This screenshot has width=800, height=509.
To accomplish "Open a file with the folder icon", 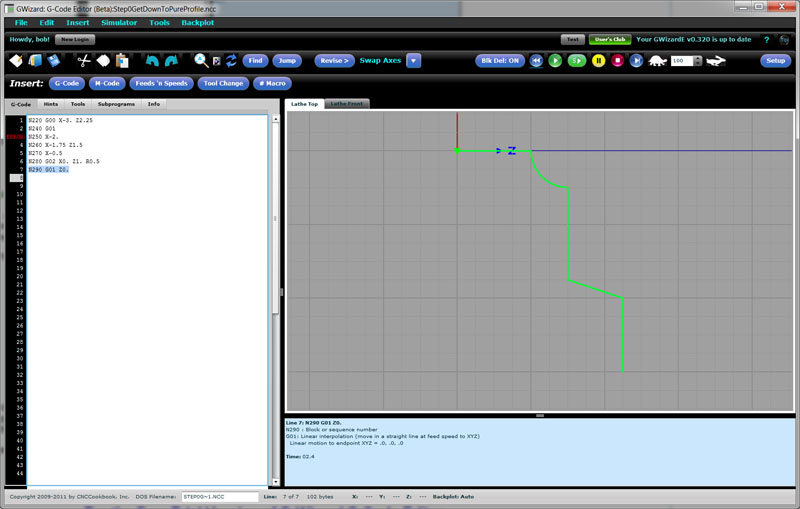I will click(35, 61).
